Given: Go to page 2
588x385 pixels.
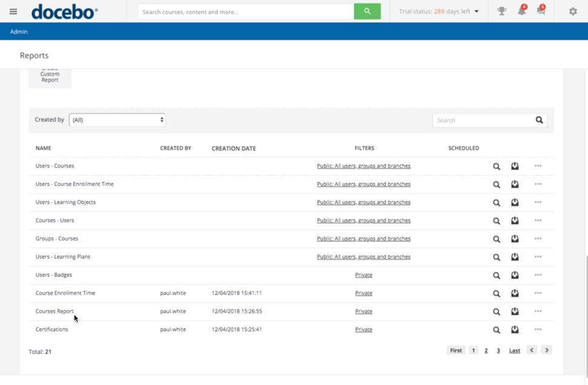Looking at the screenshot, I should [486, 350].
